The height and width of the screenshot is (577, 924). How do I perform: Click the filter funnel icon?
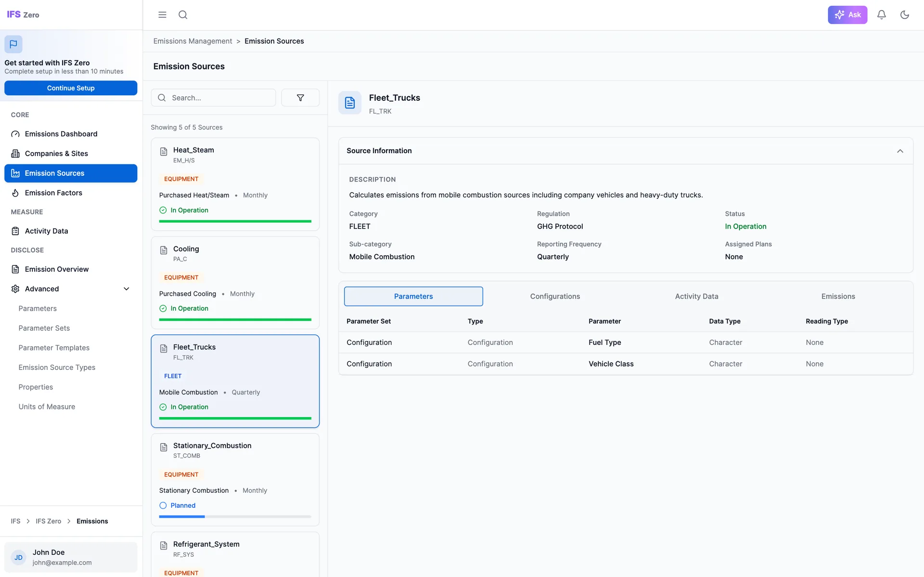[300, 98]
